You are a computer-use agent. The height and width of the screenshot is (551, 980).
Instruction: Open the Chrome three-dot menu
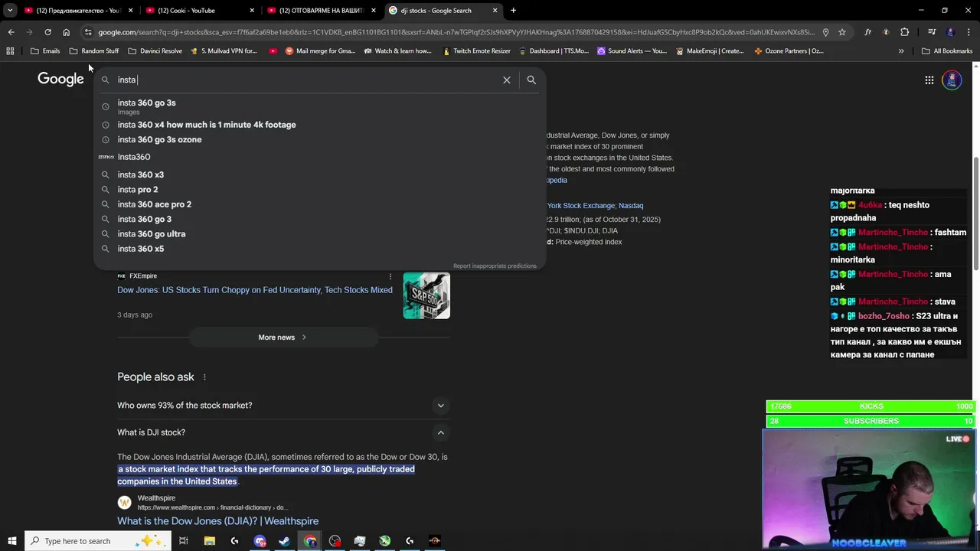point(969,32)
